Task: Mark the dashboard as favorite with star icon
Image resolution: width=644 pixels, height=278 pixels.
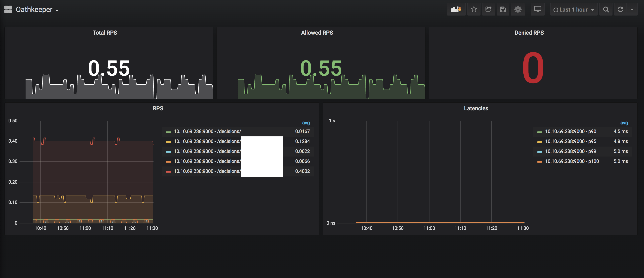Action: (x=474, y=9)
